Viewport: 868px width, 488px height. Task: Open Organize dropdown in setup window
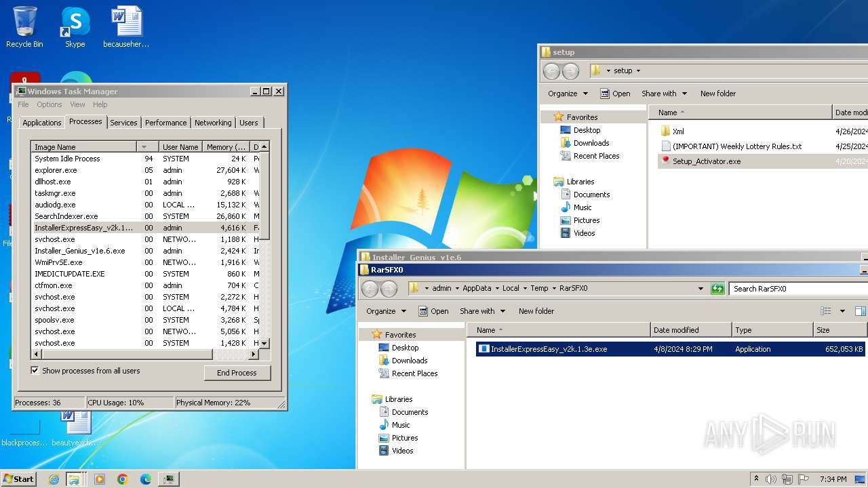[x=568, y=94]
